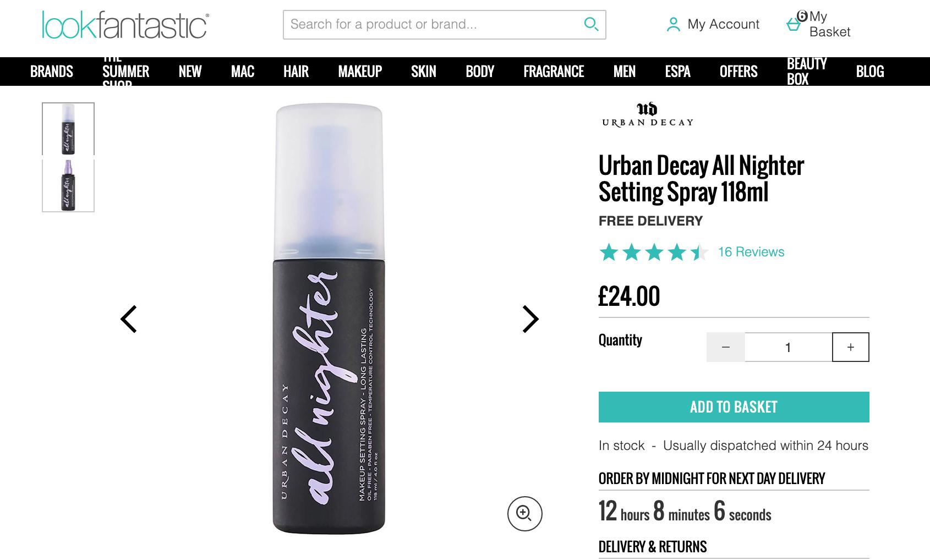The width and height of the screenshot is (930, 560).
Task: Expand Delivery & Returns section
Action: tap(653, 547)
